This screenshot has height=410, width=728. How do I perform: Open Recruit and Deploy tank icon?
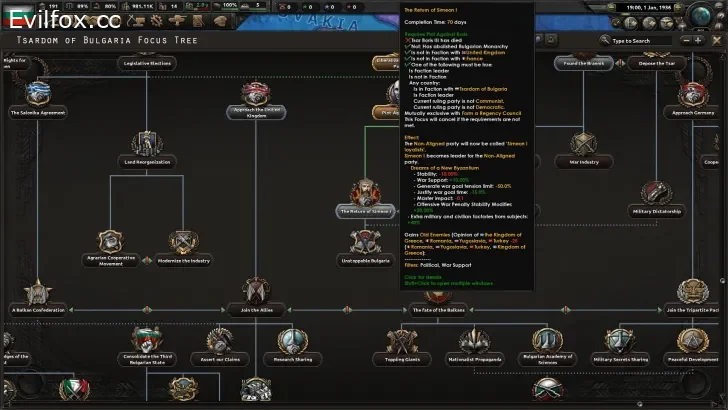click(x=178, y=20)
